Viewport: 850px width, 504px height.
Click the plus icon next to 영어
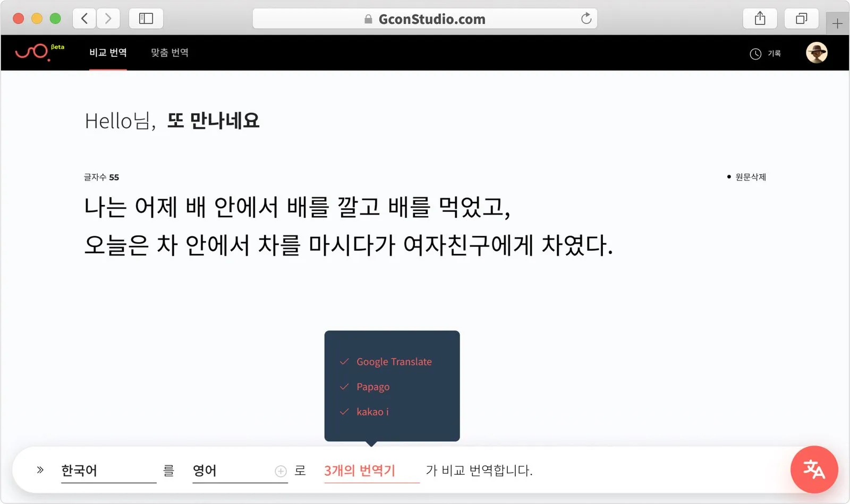pyautogui.click(x=280, y=471)
